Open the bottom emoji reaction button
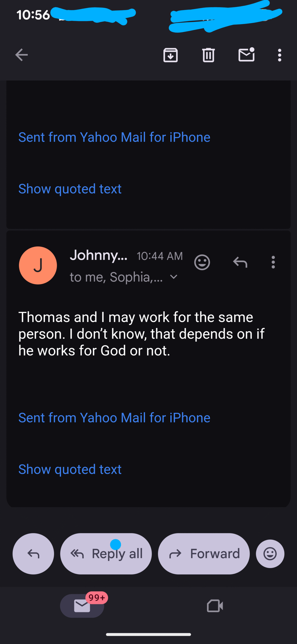Image resolution: width=297 pixels, height=644 pixels. pos(270,554)
